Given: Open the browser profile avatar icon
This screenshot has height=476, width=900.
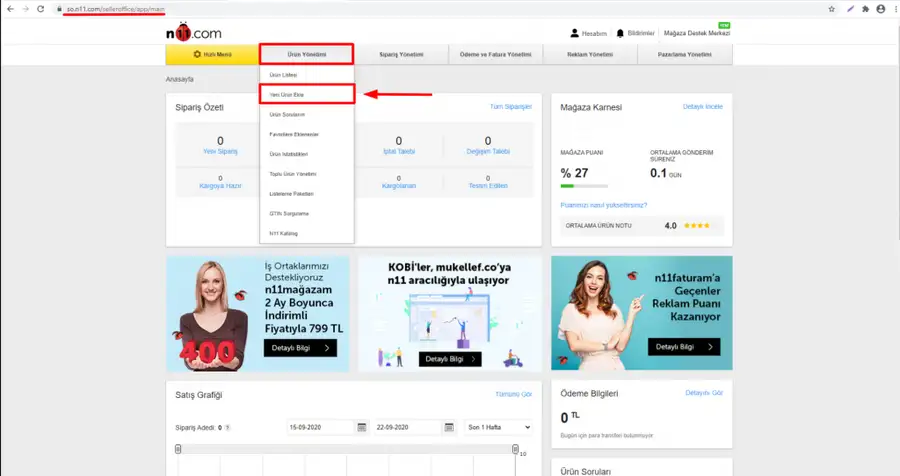Looking at the screenshot, I should pyautogui.click(x=880, y=9).
